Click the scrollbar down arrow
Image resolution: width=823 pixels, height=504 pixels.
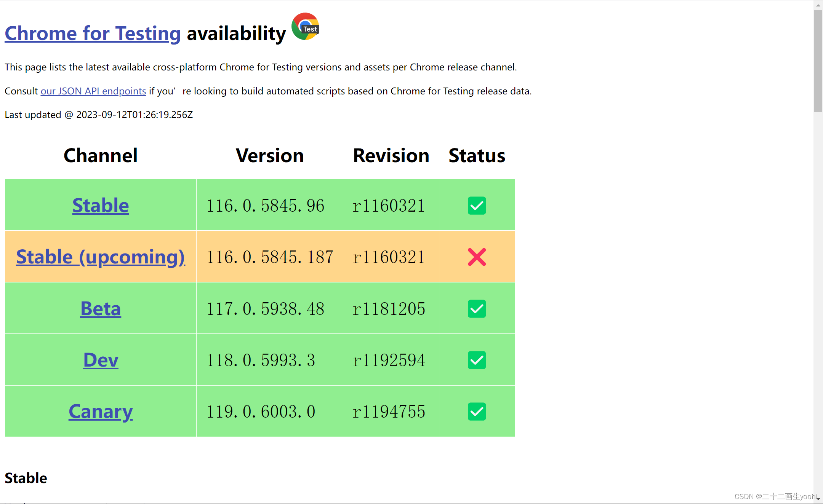coord(818,499)
